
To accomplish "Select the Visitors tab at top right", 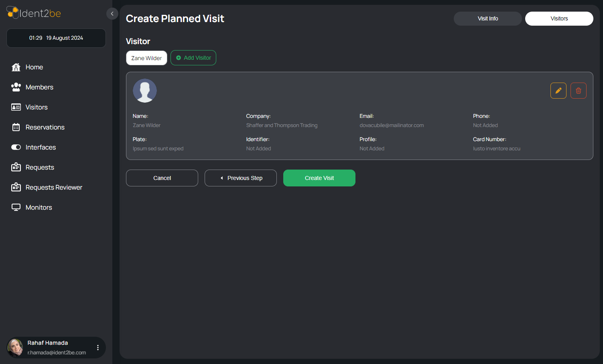I will (x=559, y=18).
